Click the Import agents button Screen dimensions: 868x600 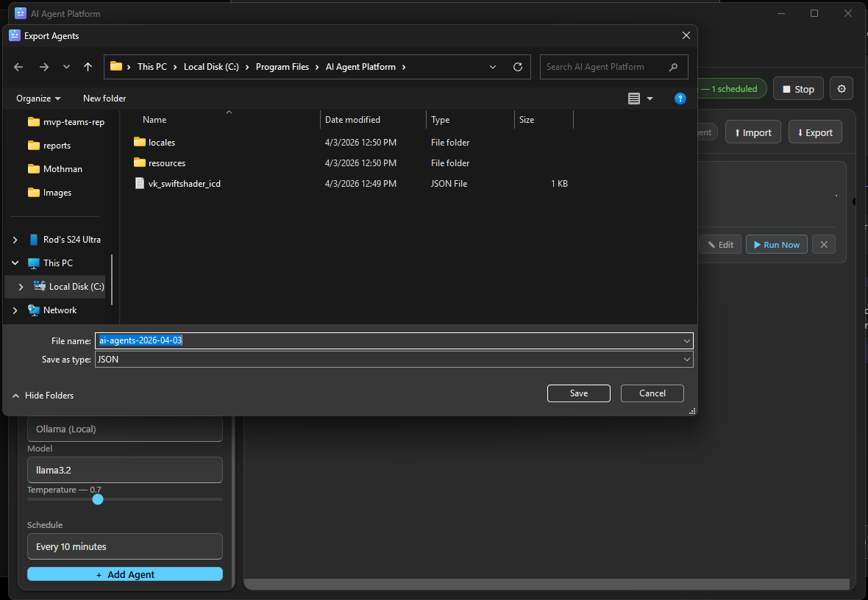coord(753,132)
